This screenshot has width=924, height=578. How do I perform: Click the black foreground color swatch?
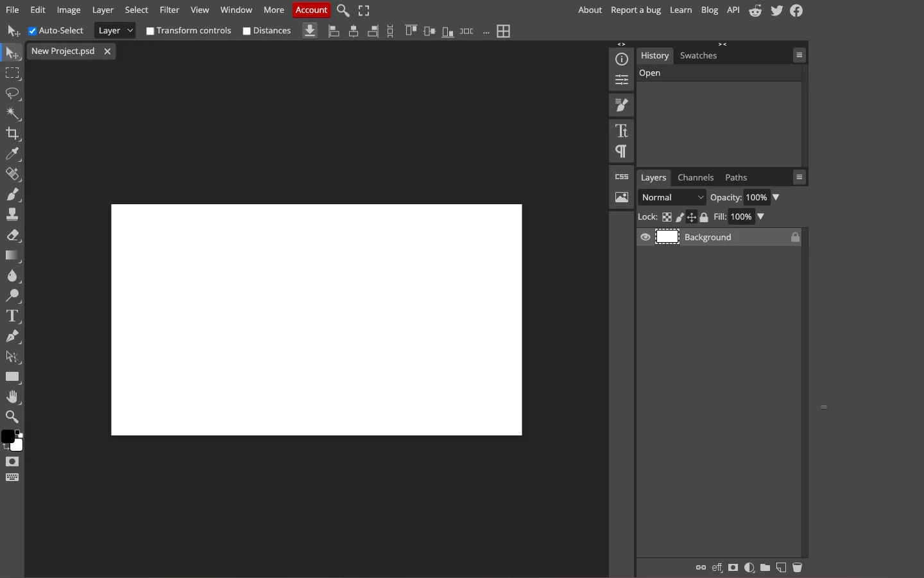click(7, 437)
